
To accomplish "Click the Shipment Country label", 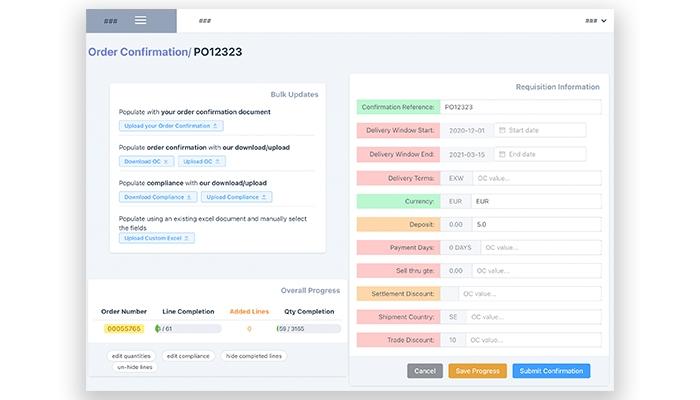I will pyautogui.click(x=399, y=317).
